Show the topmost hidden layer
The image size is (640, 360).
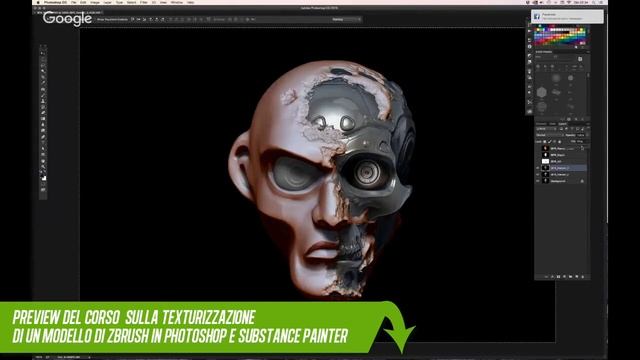(x=538, y=148)
